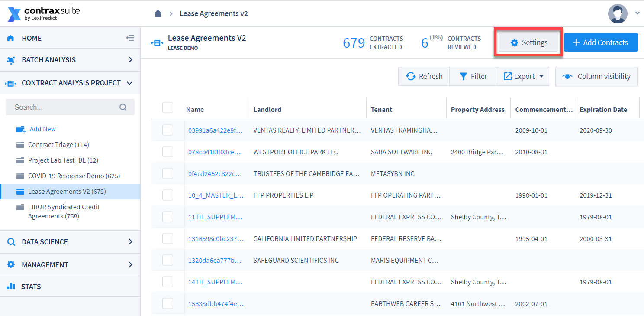Toggle the select-all header checkbox

[x=167, y=108]
